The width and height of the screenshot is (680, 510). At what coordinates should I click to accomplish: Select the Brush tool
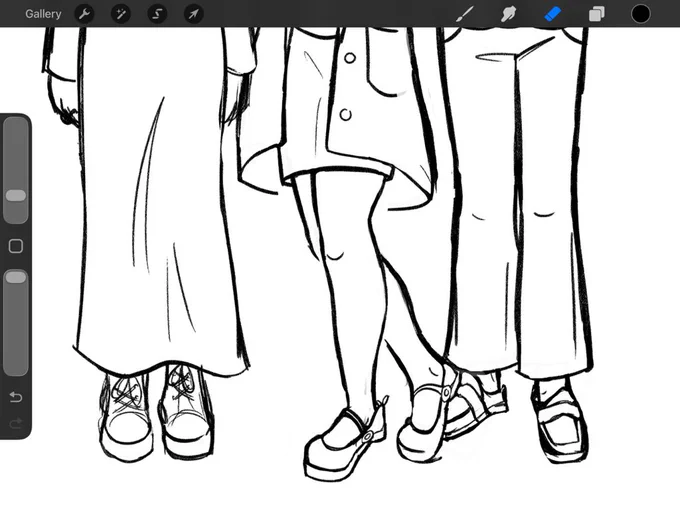click(465, 14)
